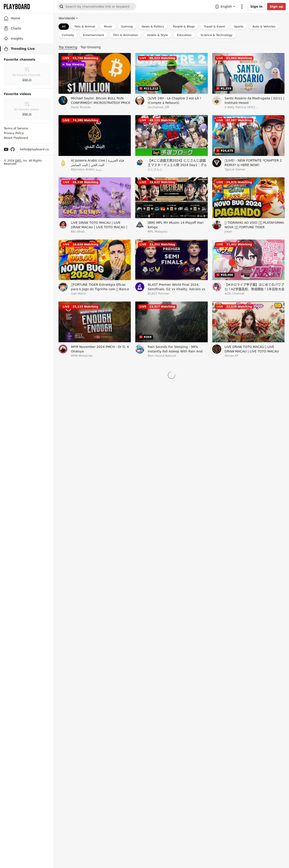289x868 pixels.
Task: Click the red Sign up button
Action: (x=276, y=6)
